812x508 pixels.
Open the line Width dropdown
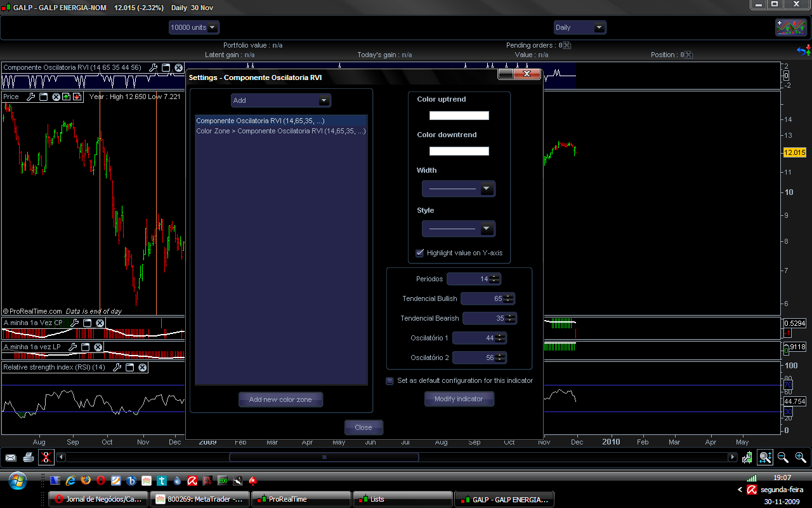[x=459, y=189]
